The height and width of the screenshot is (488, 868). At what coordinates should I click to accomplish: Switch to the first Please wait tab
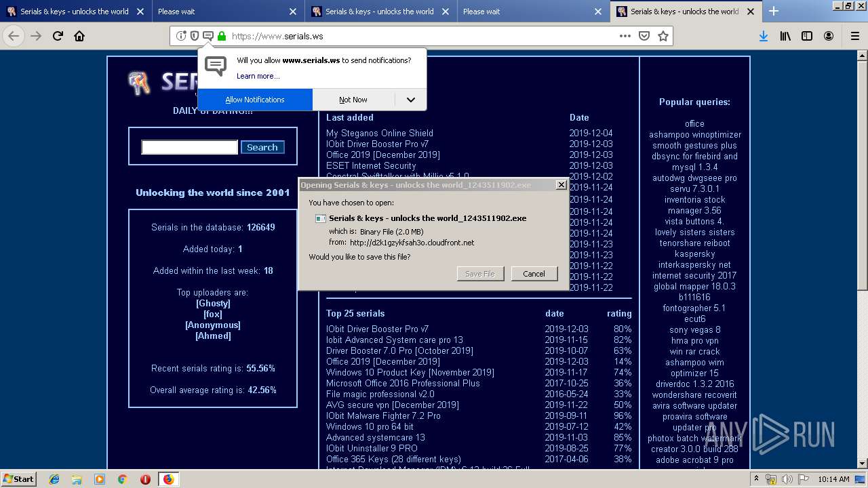228,12
